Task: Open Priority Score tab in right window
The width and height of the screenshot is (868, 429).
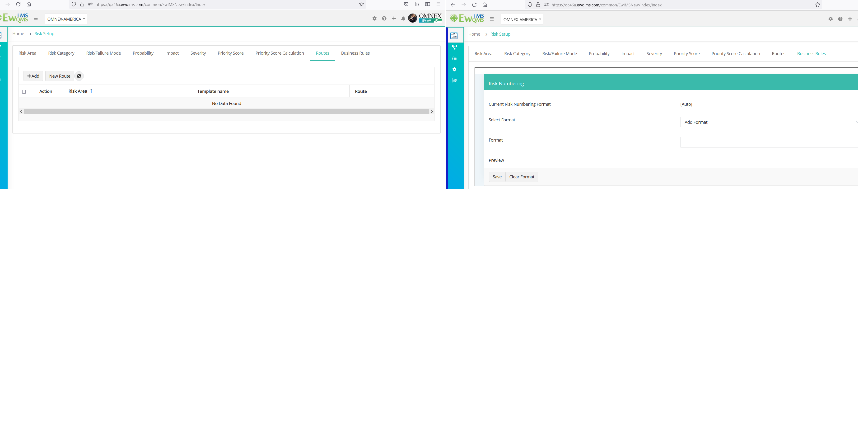Action: [687, 54]
